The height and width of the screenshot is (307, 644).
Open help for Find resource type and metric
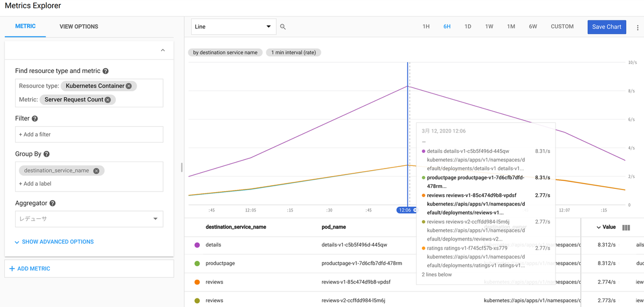click(x=106, y=71)
